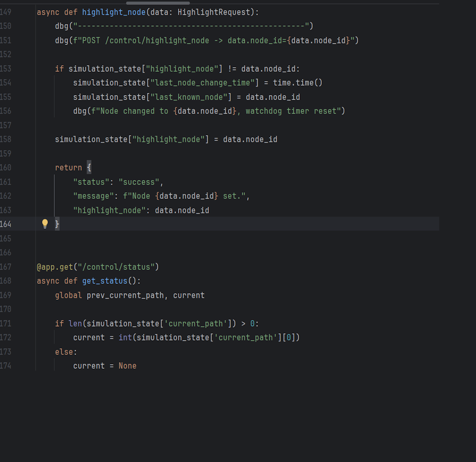Click the HighlightRequest type annotation

click(x=214, y=12)
